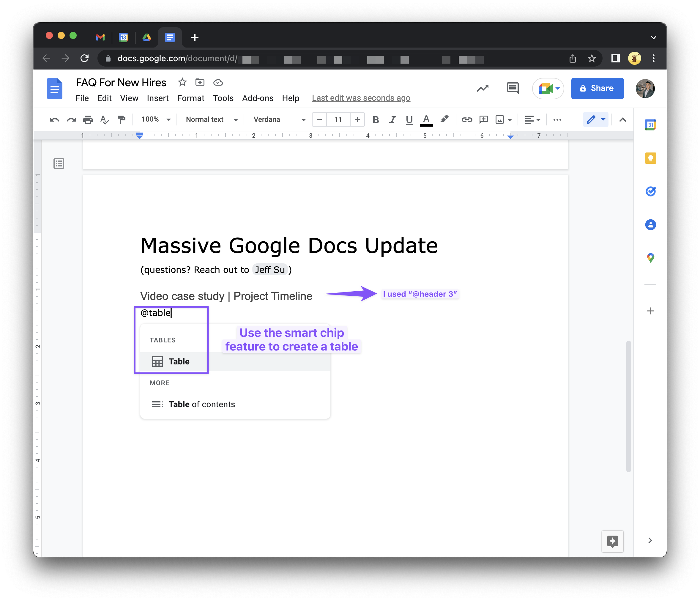Open the activity dashboard trend icon
Viewport: 700px width, 601px height.
(x=483, y=88)
